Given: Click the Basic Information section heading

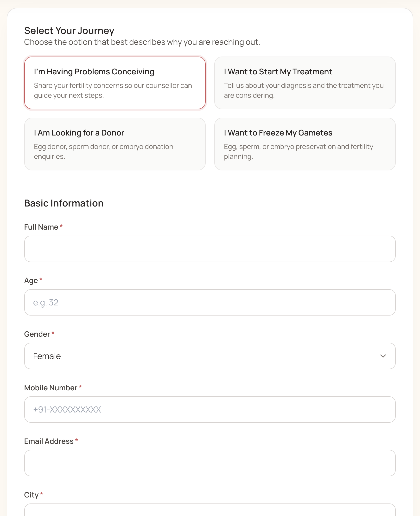Looking at the screenshot, I should point(64,203).
